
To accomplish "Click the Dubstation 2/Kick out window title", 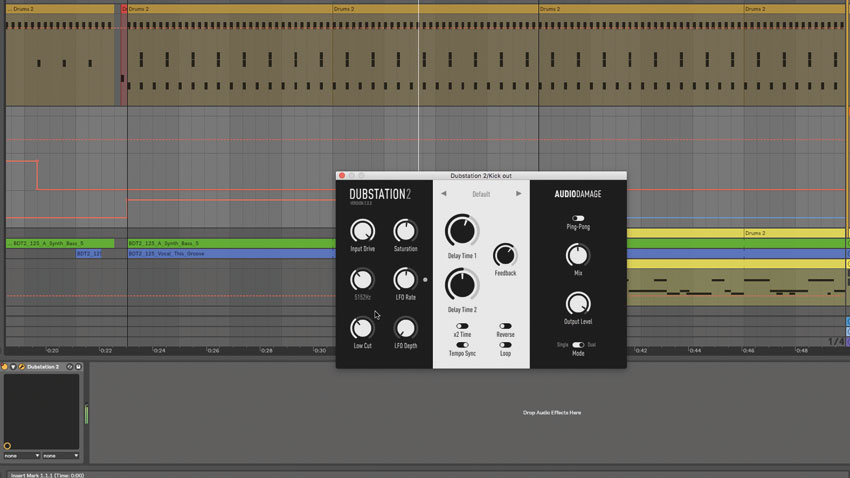I will tap(481, 176).
